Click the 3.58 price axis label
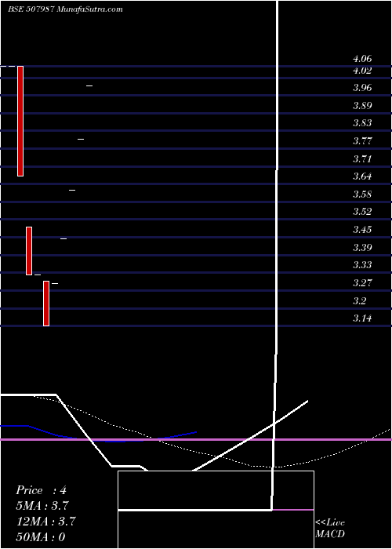This screenshot has width=392, height=549. pos(362,195)
